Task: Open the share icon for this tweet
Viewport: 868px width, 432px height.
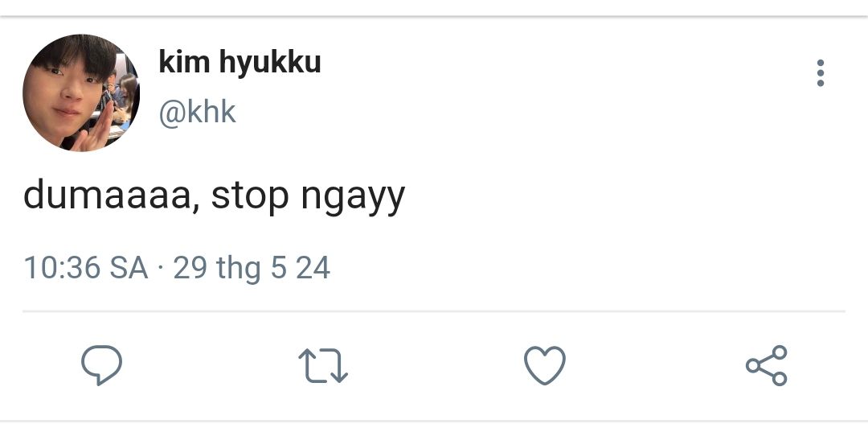Action: pos(767,366)
